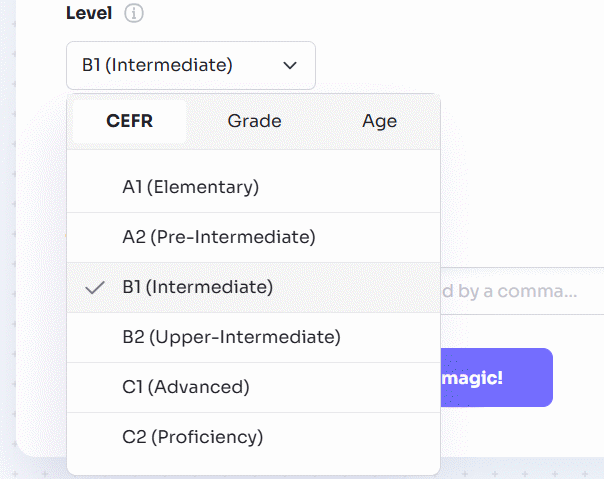This screenshot has width=604, height=479.
Task: Select C1 (Advanced) level
Action: pyautogui.click(x=185, y=387)
